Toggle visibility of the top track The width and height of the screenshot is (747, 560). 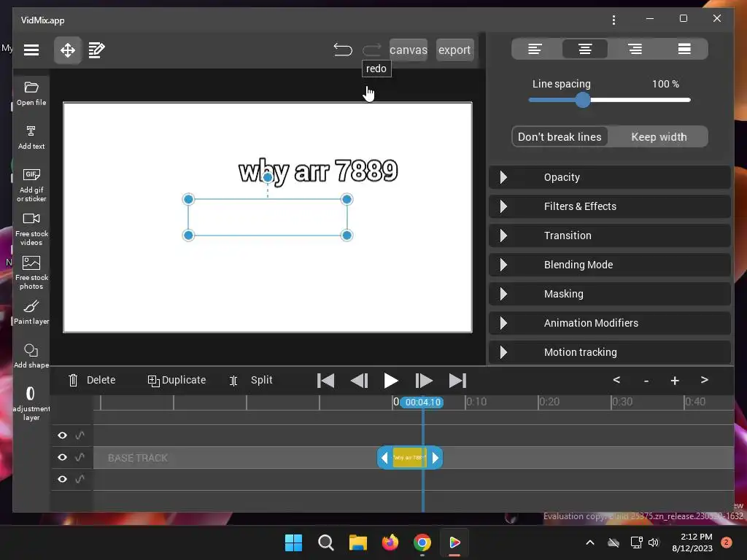[x=63, y=435]
